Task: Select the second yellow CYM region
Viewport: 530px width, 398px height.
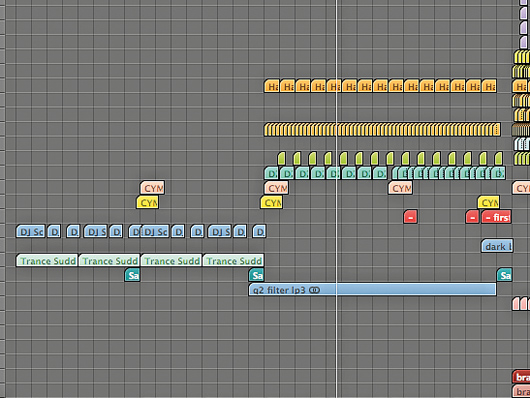Action: [x=271, y=203]
